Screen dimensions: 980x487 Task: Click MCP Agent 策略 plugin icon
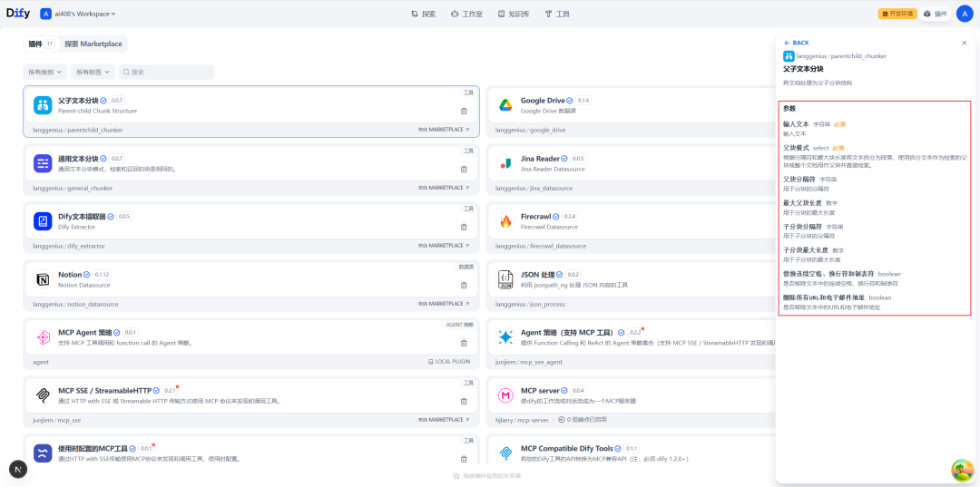pos(43,337)
